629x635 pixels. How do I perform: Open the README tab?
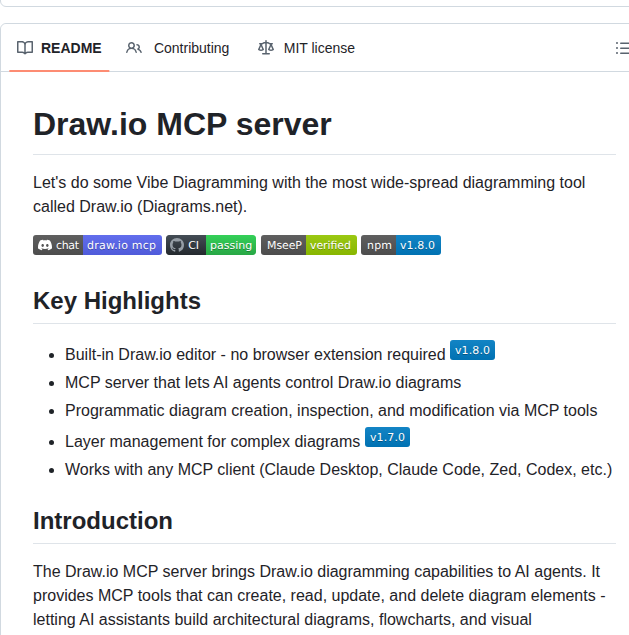[59, 48]
